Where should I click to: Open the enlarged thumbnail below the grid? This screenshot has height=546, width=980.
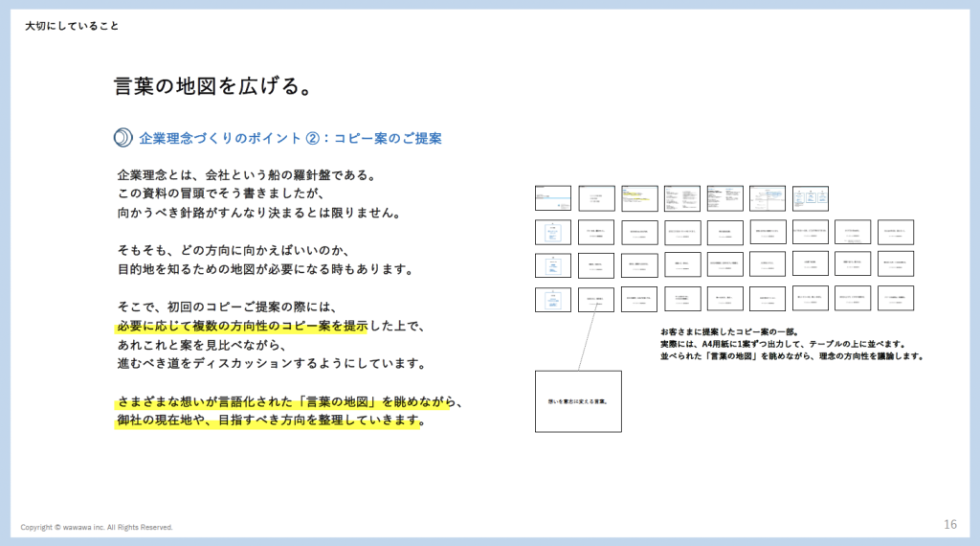point(578,401)
